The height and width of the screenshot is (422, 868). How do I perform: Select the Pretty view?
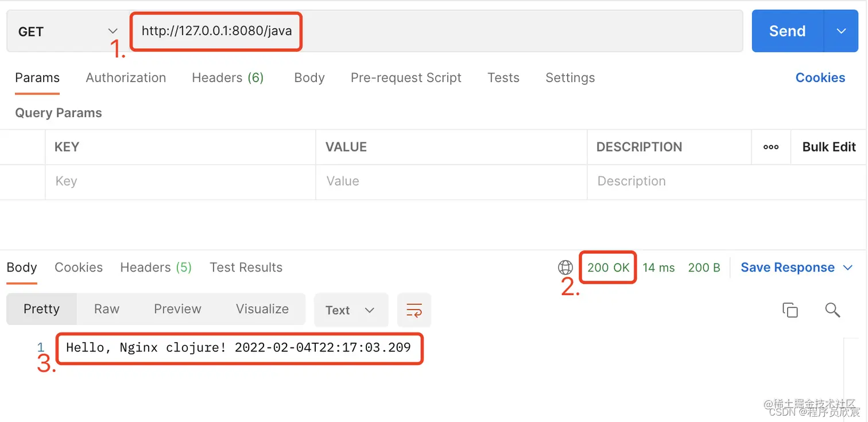click(41, 309)
